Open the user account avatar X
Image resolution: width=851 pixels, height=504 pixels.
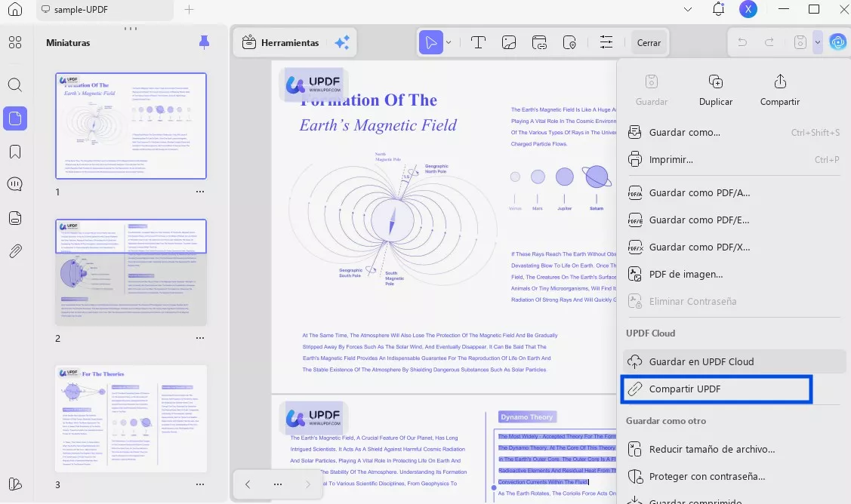click(748, 9)
